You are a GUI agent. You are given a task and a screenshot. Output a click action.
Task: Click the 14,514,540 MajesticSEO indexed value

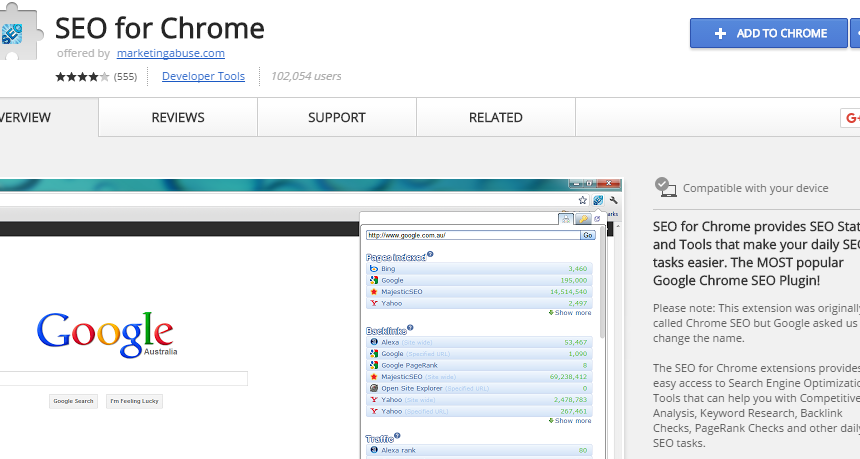pos(568,292)
